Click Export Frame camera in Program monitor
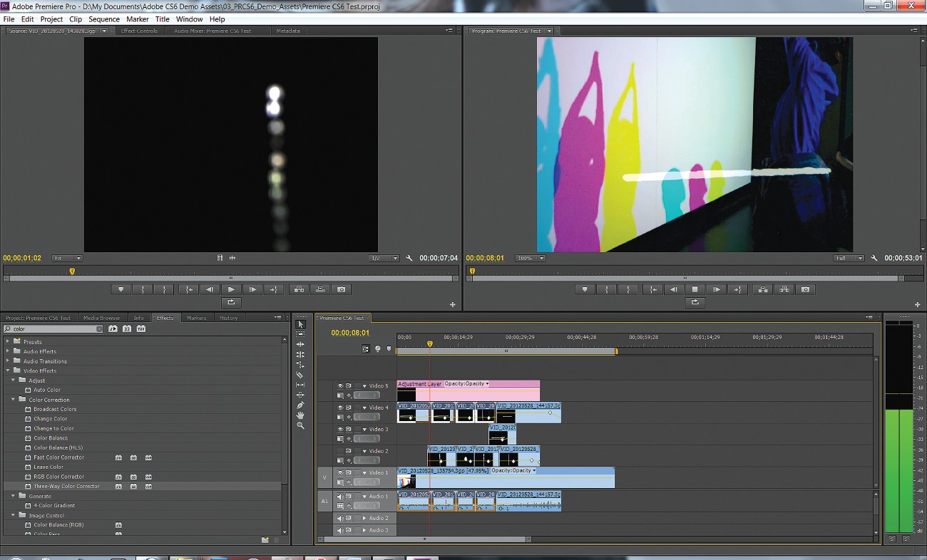The height and width of the screenshot is (560, 927). [805, 289]
